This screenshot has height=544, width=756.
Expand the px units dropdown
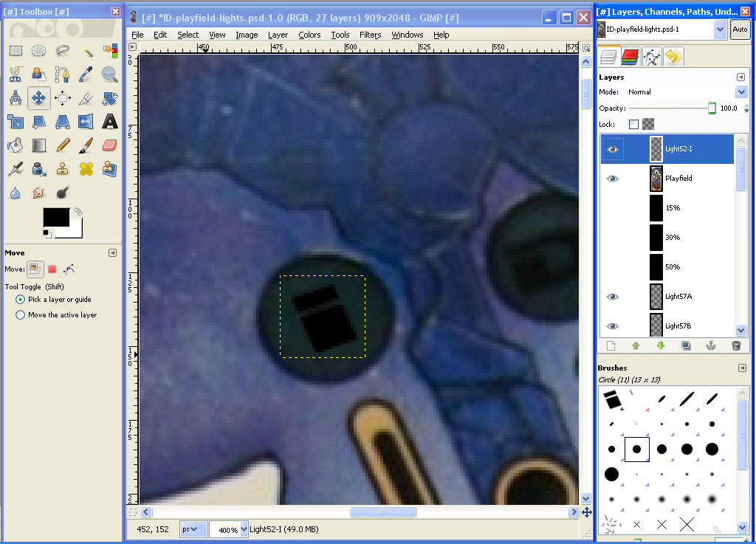pos(194,529)
